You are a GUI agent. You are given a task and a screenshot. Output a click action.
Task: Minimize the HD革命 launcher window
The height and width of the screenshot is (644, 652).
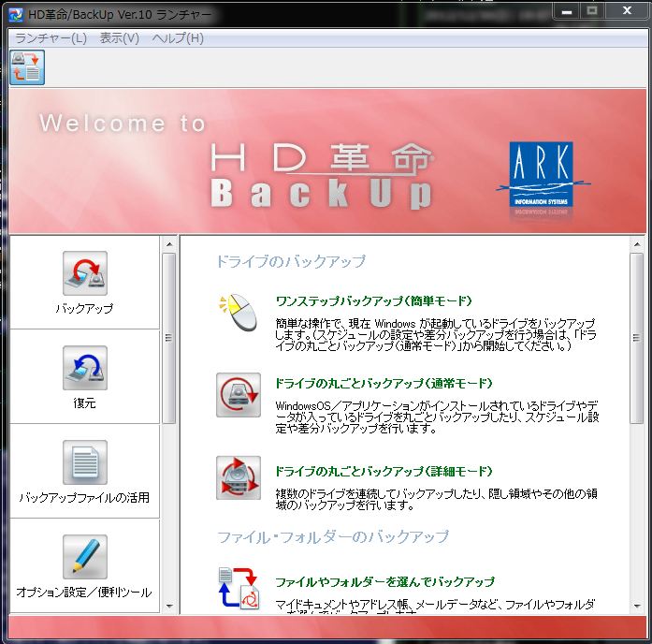pos(567,11)
